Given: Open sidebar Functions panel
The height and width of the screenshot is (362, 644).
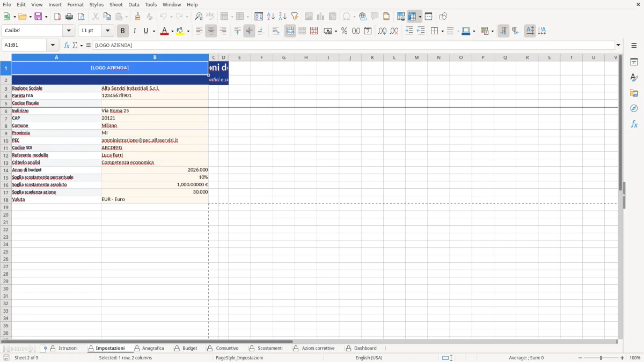Looking at the screenshot, I should point(634,124).
